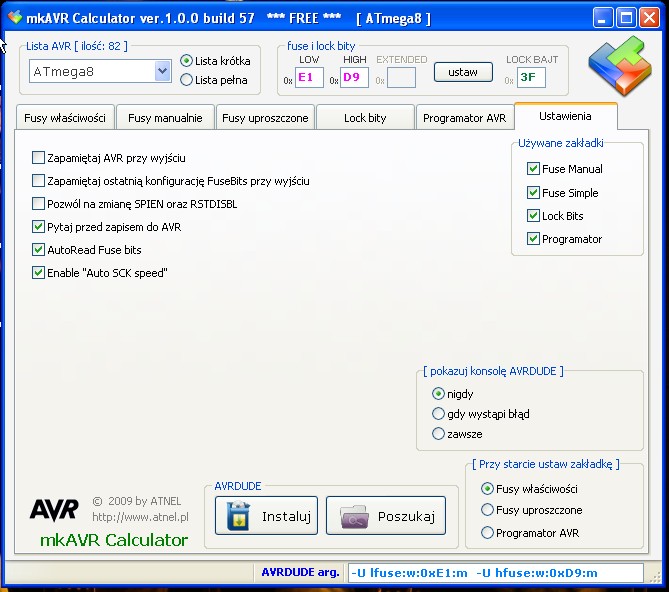The height and width of the screenshot is (592, 669).
Task: Open the Fusy uproszczone tab
Action: 265,117
